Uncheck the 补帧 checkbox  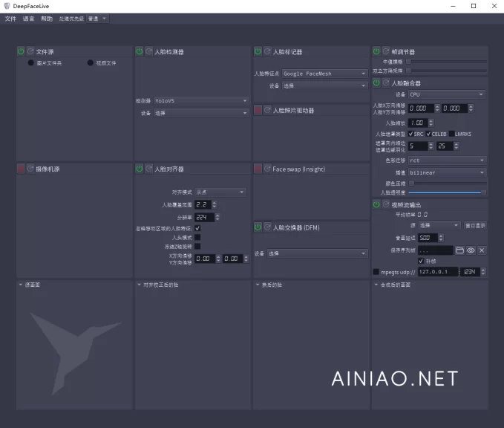click(421, 261)
